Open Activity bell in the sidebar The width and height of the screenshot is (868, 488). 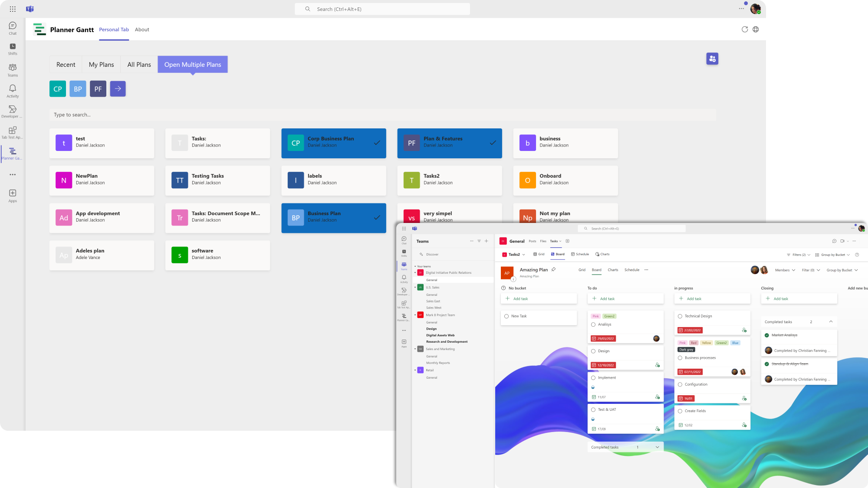tap(13, 91)
